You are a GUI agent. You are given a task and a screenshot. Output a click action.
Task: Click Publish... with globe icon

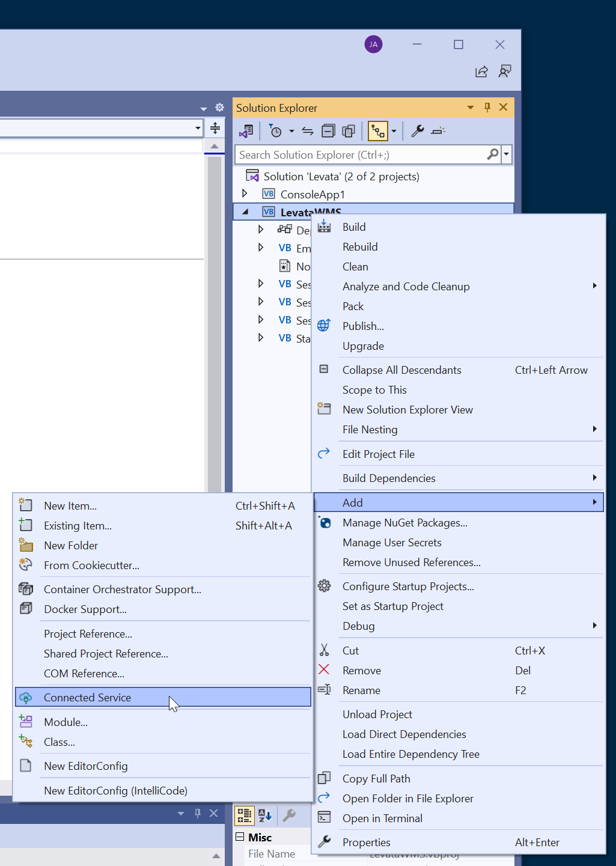(459, 326)
